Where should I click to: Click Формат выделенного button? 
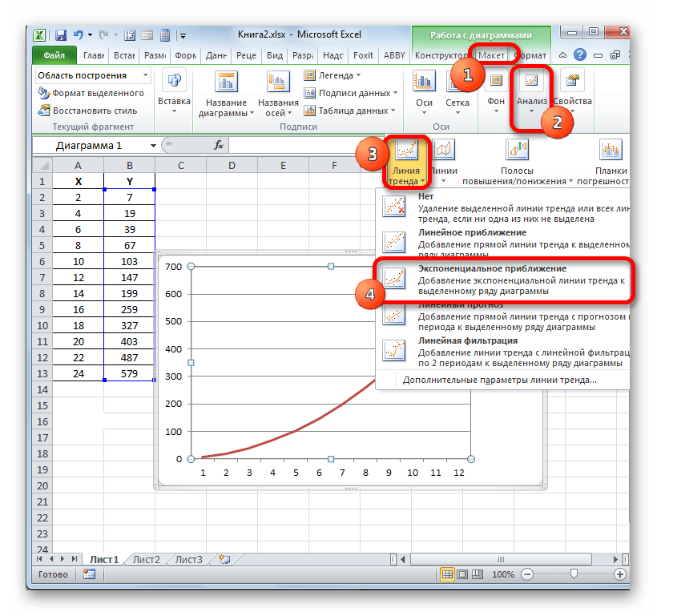coord(91,93)
